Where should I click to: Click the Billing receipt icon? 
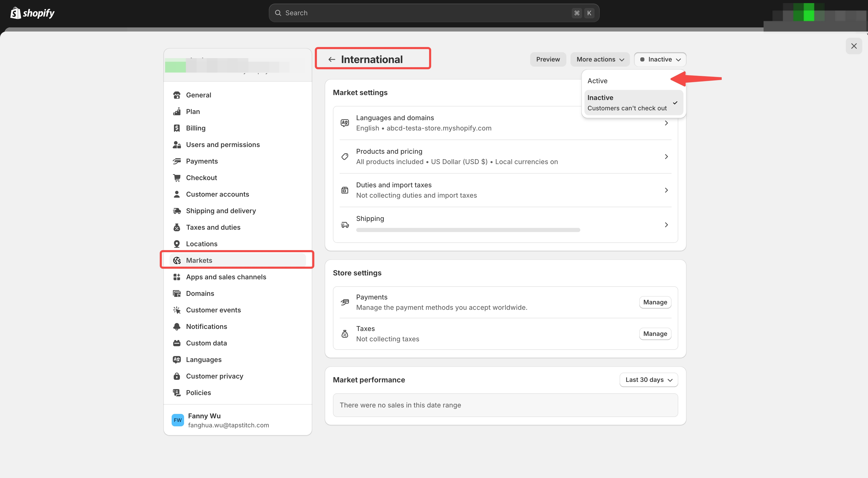click(x=177, y=128)
